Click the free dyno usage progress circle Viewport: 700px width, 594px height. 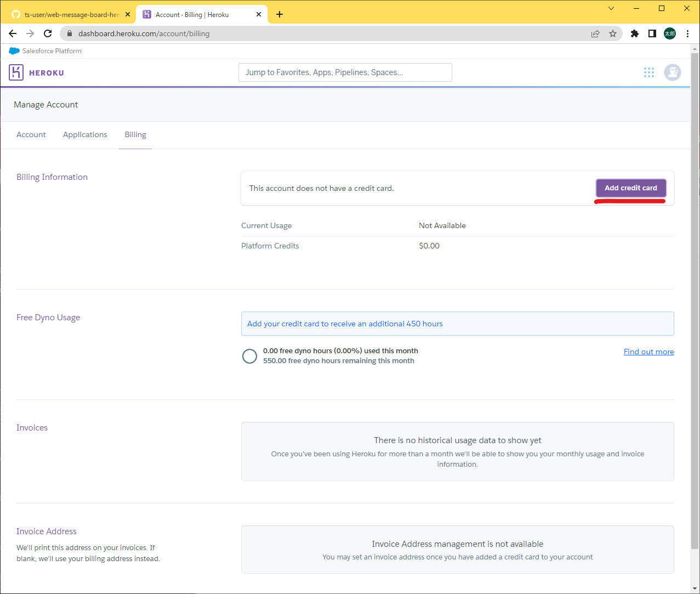249,356
